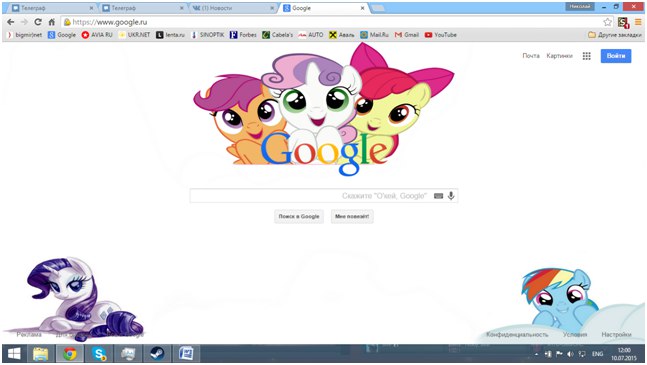Click the Мне повезёт! button
Viewport: 647px width, 365px height.
click(x=352, y=217)
